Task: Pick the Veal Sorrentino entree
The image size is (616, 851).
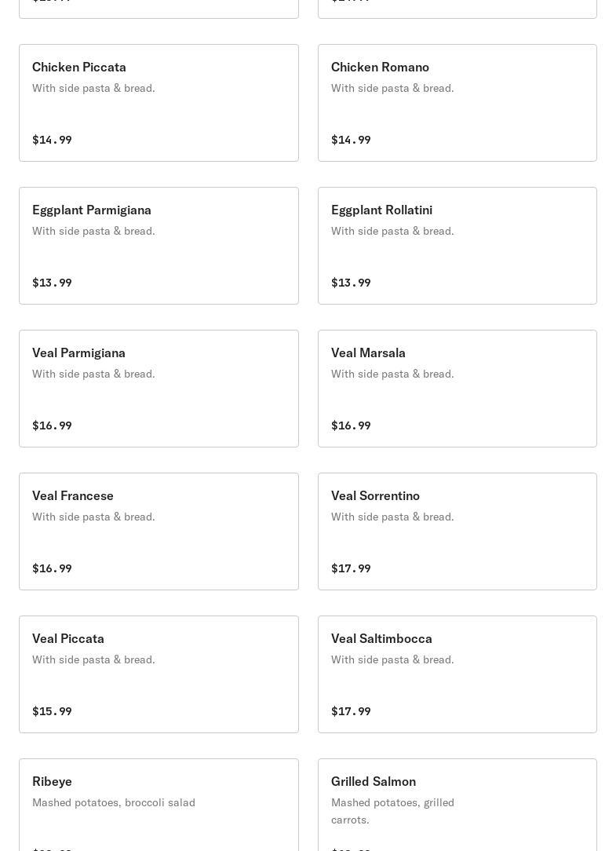Action: coord(457,531)
